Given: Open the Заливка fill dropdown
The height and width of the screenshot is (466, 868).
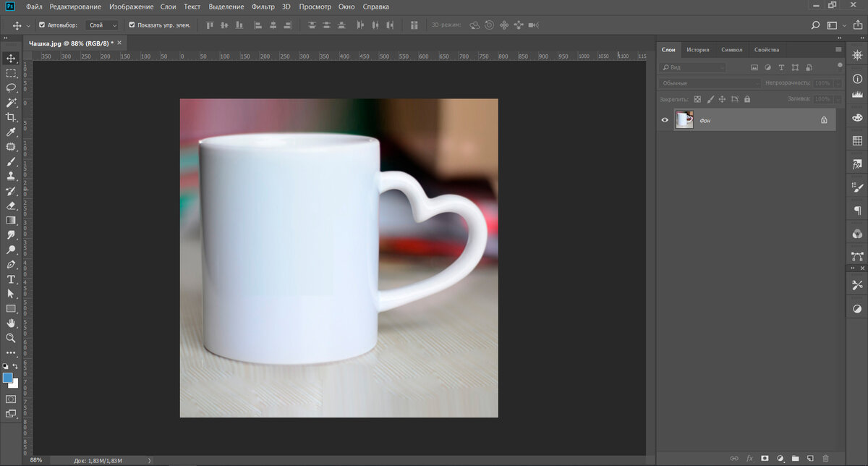Looking at the screenshot, I should (x=838, y=99).
